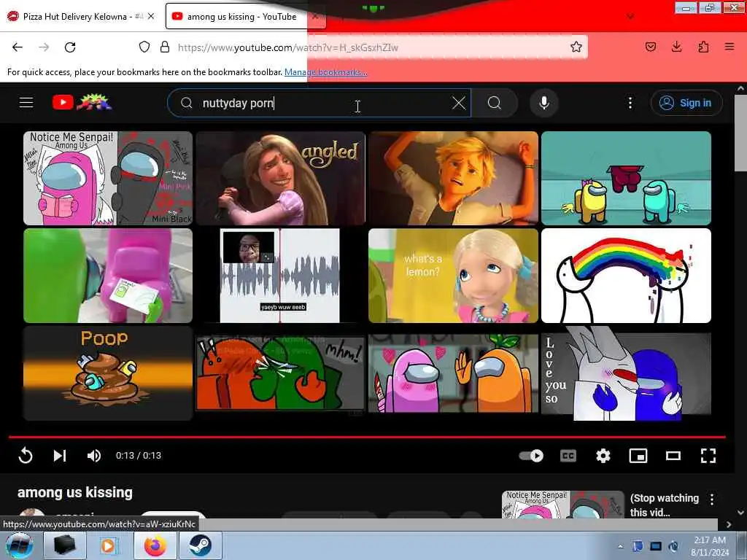Bookmark this page with the star

point(576,47)
